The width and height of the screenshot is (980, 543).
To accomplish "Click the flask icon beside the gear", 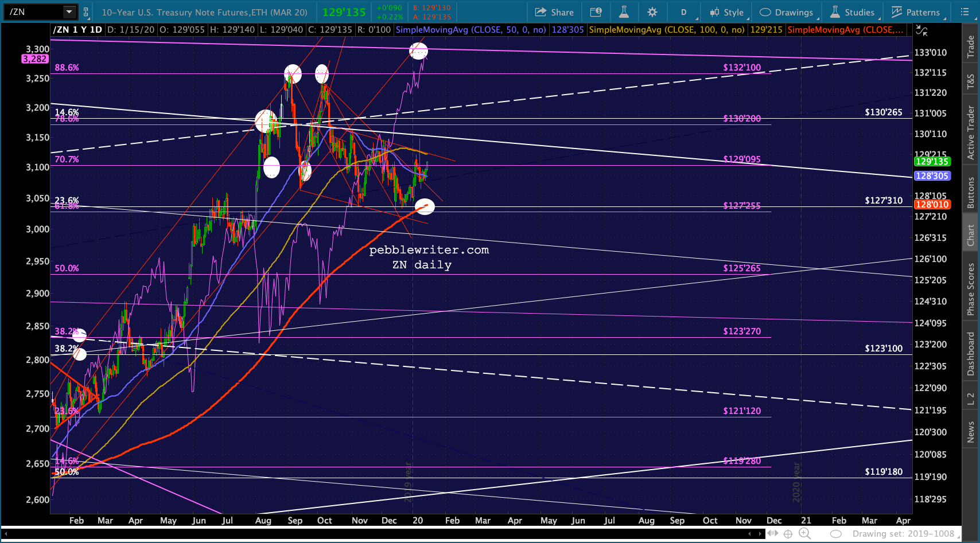I will pyautogui.click(x=624, y=12).
